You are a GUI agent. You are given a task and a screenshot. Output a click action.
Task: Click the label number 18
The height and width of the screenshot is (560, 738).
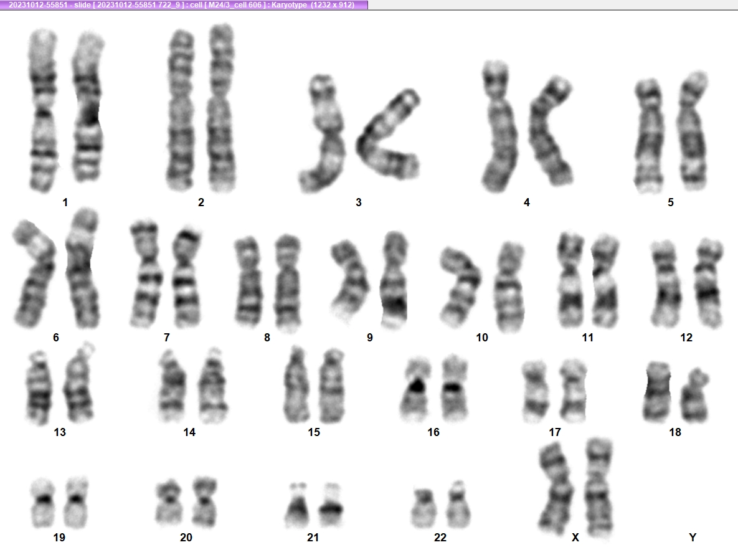tap(675, 432)
